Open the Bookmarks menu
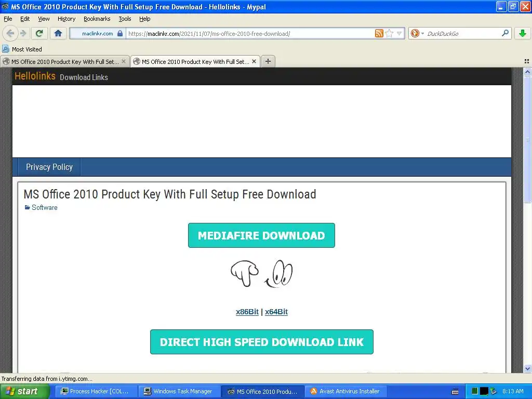This screenshot has height=399, width=532. point(97,19)
